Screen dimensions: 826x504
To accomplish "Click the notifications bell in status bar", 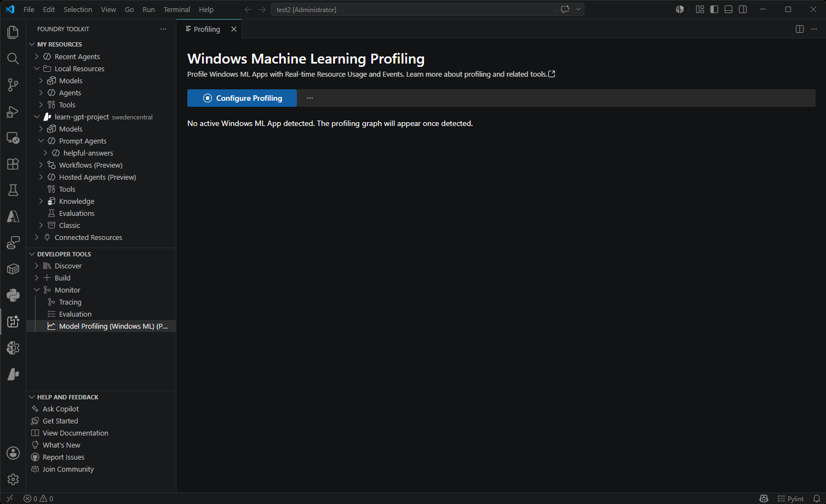I will pyautogui.click(x=817, y=499).
